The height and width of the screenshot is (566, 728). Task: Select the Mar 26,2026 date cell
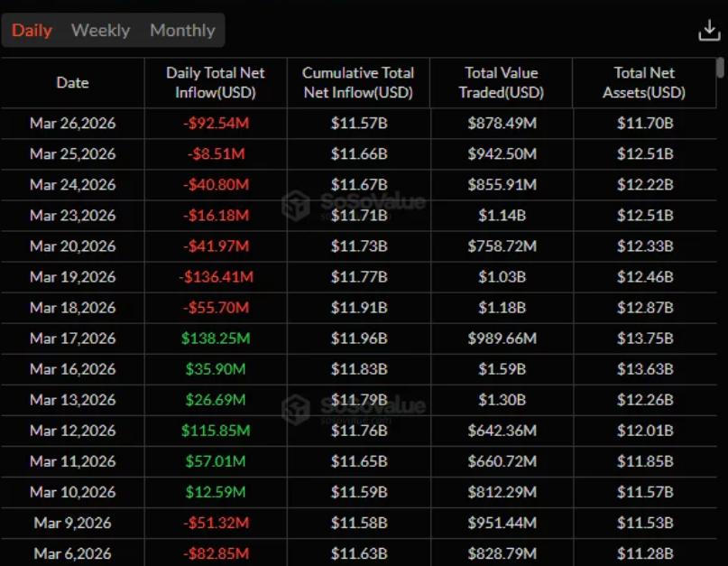[72, 124]
